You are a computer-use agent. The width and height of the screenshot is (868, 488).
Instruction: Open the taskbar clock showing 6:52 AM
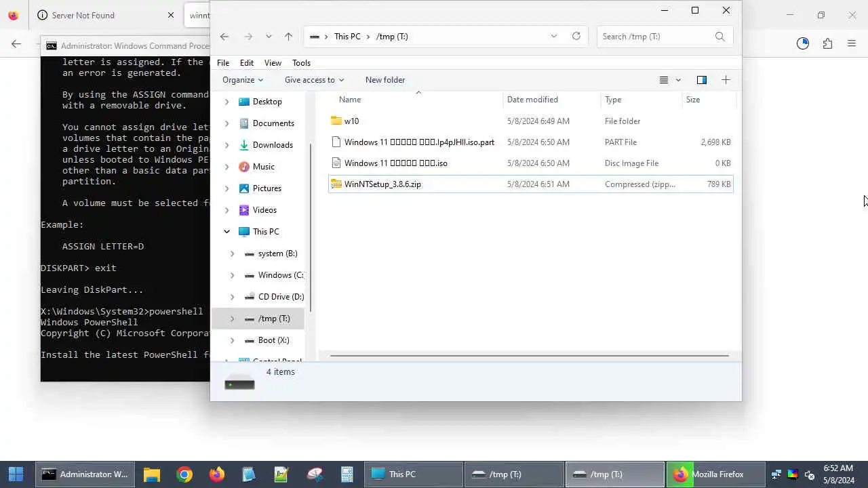pos(839,474)
